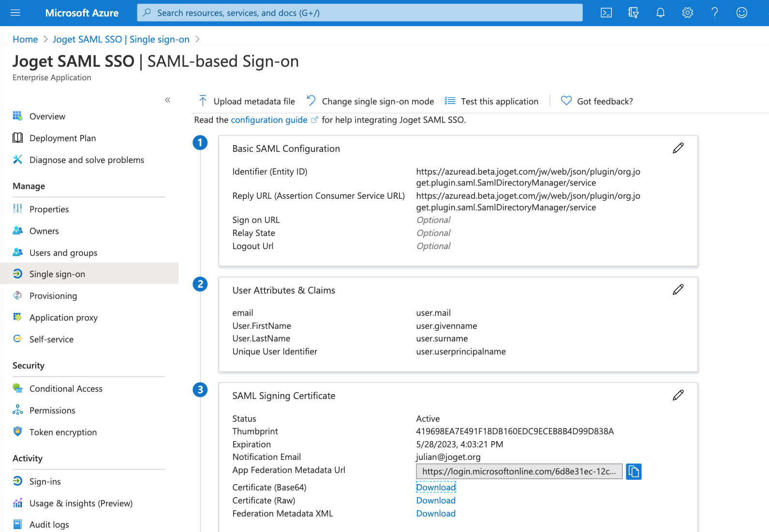The image size is (769, 532).
Task: Download the Certificate (Base64)
Action: 436,488
